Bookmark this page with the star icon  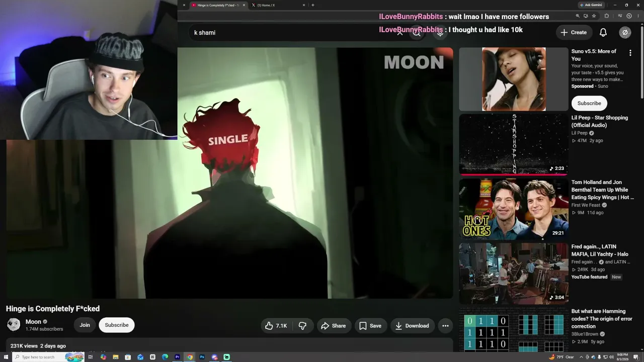[594, 16]
